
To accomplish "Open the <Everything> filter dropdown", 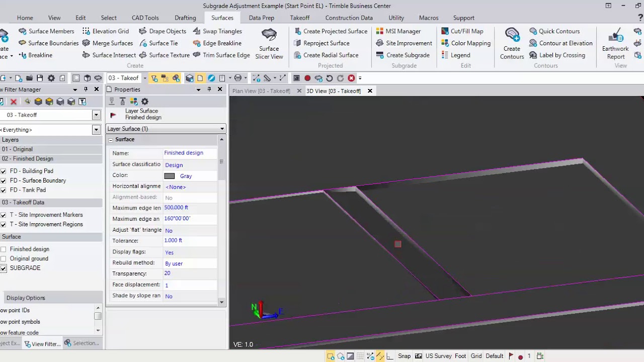I will tap(96, 130).
